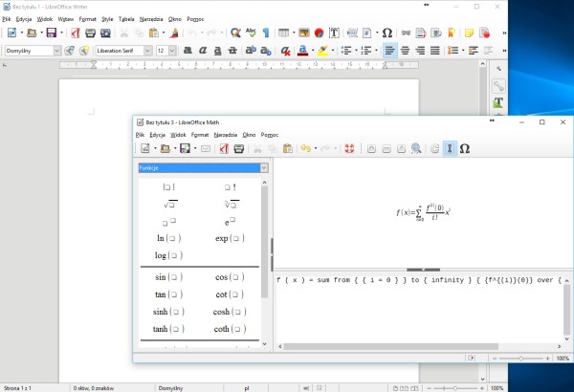This screenshot has height=392, width=574.
Task: Click the Symbols (Omega) icon in Math toolbar
Action: point(465,149)
